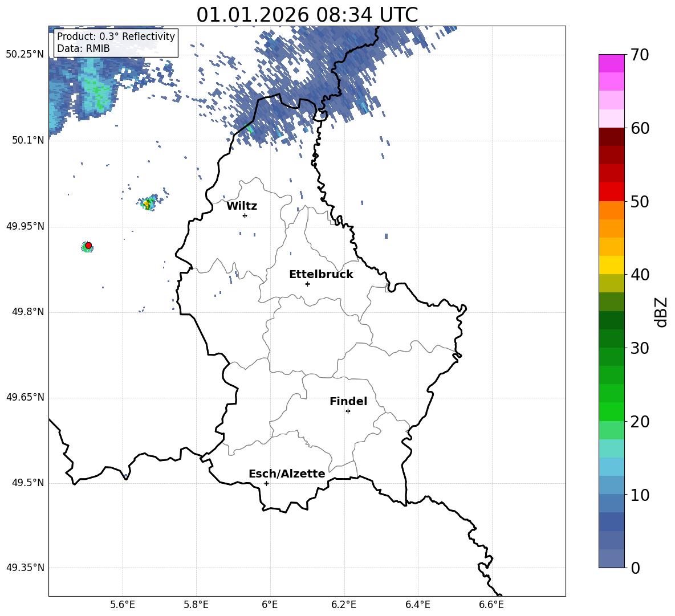This screenshot has width=675, height=616.
Task: Click the Findel station cross marker
Action: [x=348, y=411]
